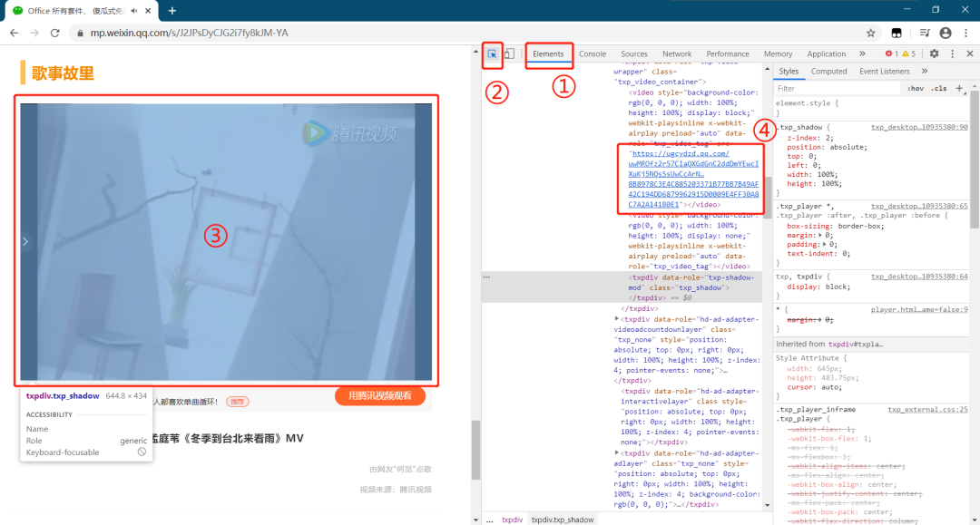
Task: Open txp_desktop..10935380:65 stylesheet link
Action: click(x=919, y=206)
